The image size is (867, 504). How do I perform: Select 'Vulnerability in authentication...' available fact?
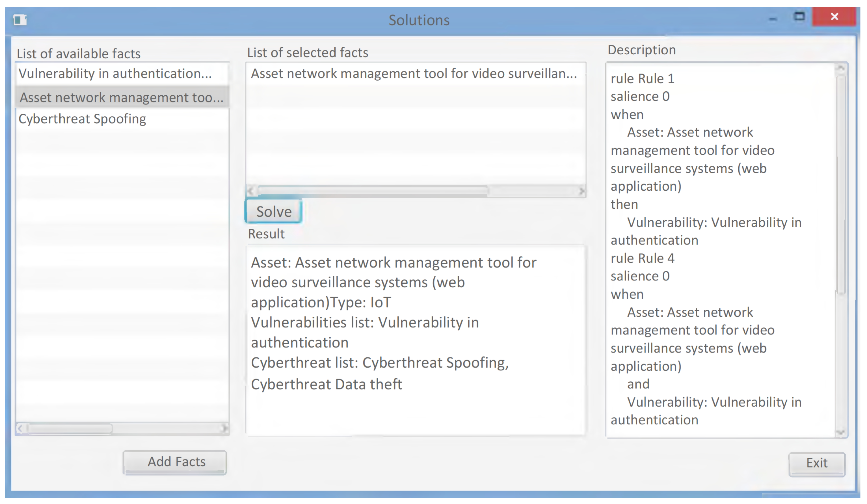pos(115,74)
